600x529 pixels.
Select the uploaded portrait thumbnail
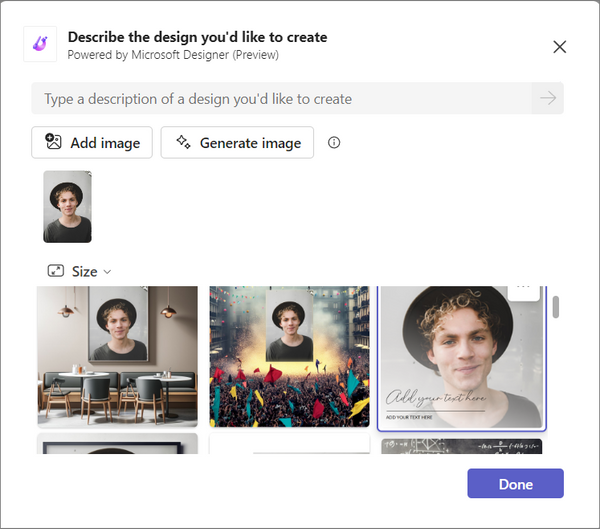[67, 207]
